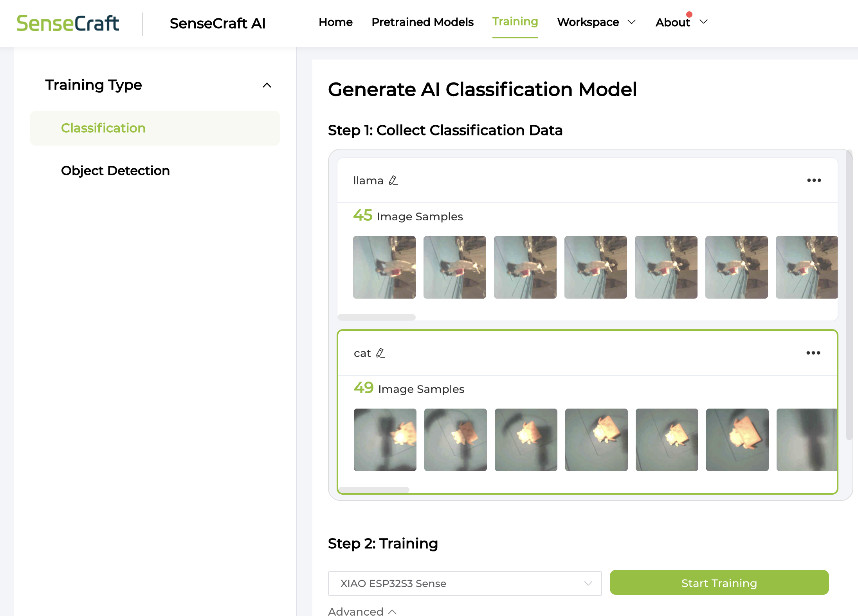Rename the llama class using the pencil icon

coord(393,180)
